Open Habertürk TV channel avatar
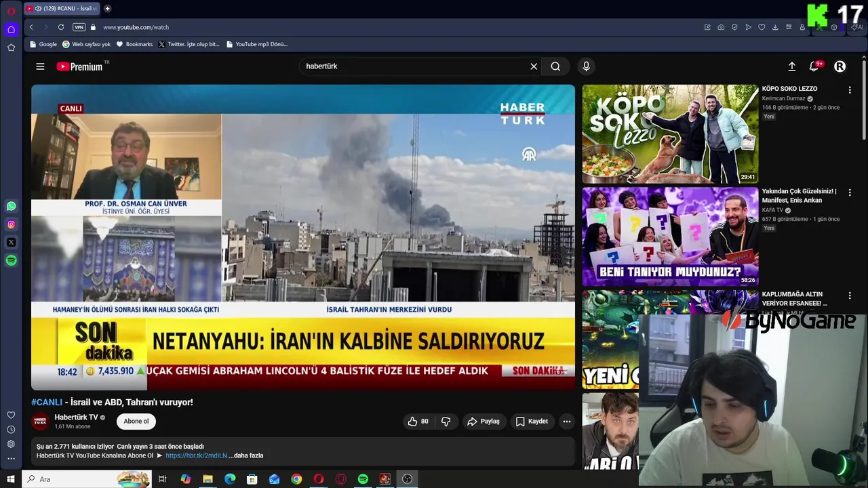Screen dimensions: 868x488 pos(41,422)
